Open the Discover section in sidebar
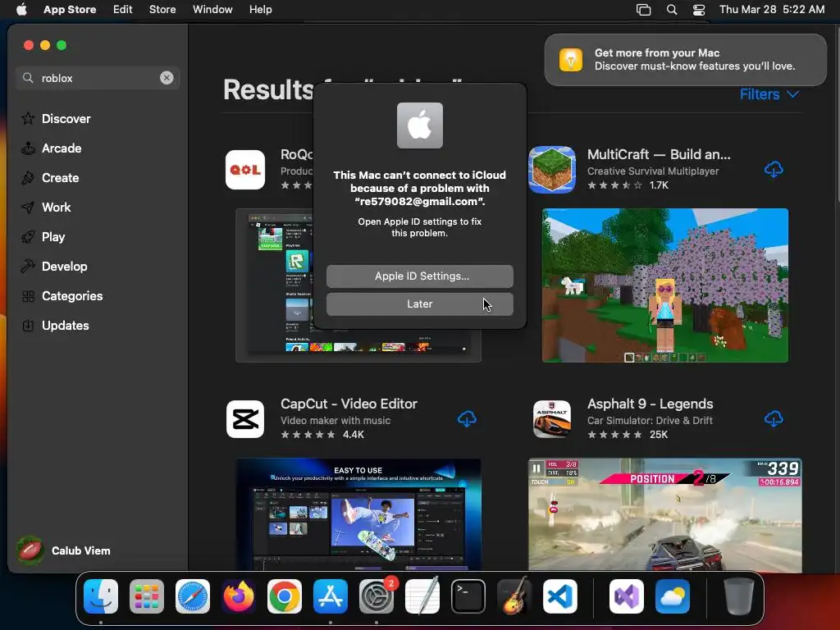Screen dimensions: 840x630 pos(56,118)
